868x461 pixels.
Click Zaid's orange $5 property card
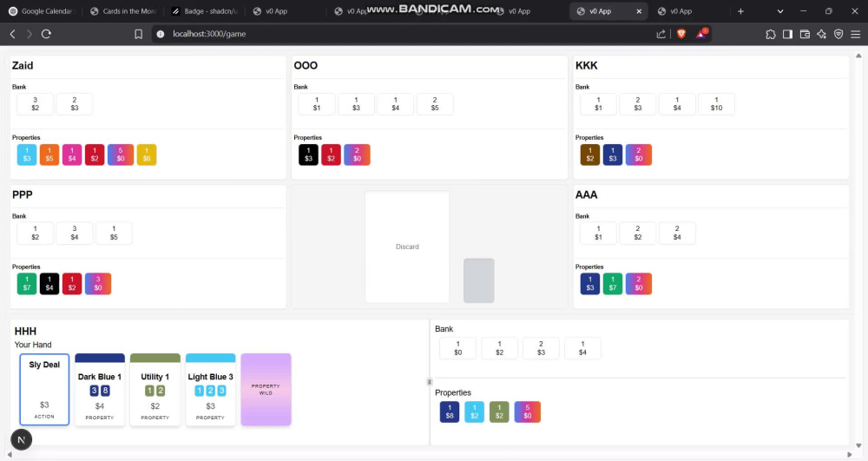click(x=49, y=155)
